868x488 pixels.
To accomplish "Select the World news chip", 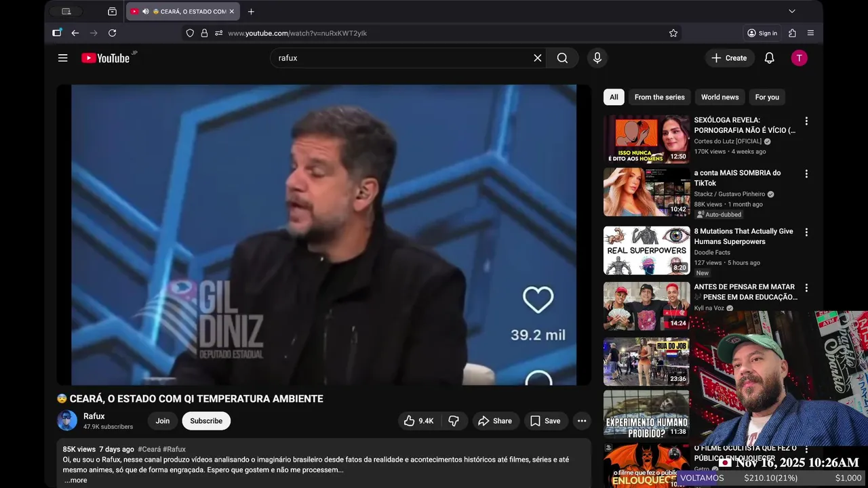I will pyautogui.click(x=720, y=98).
